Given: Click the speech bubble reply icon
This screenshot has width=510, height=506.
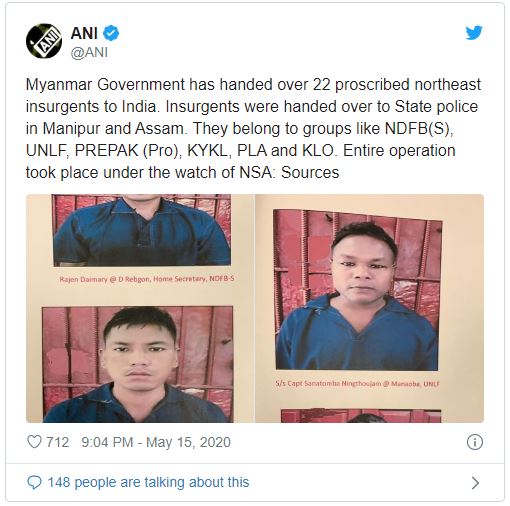Looking at the screenshot, I should coord(34,482).
